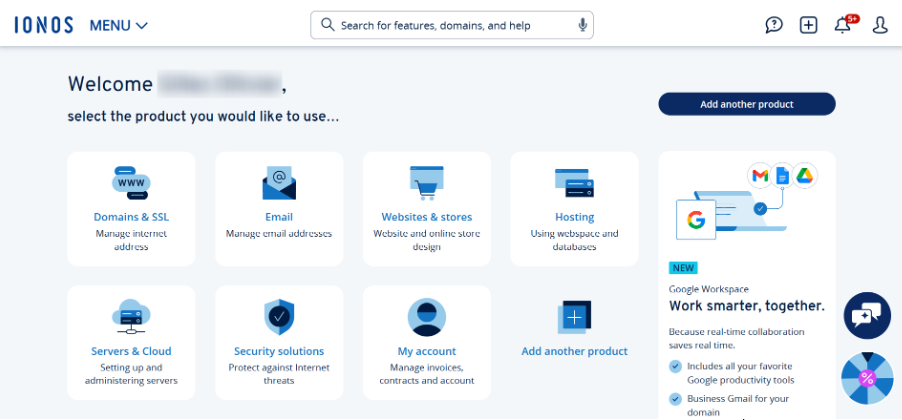Click the Add another product plus tile icon
Screen dimensions: 902x420
pyautogui.click(x=574, y=317)
